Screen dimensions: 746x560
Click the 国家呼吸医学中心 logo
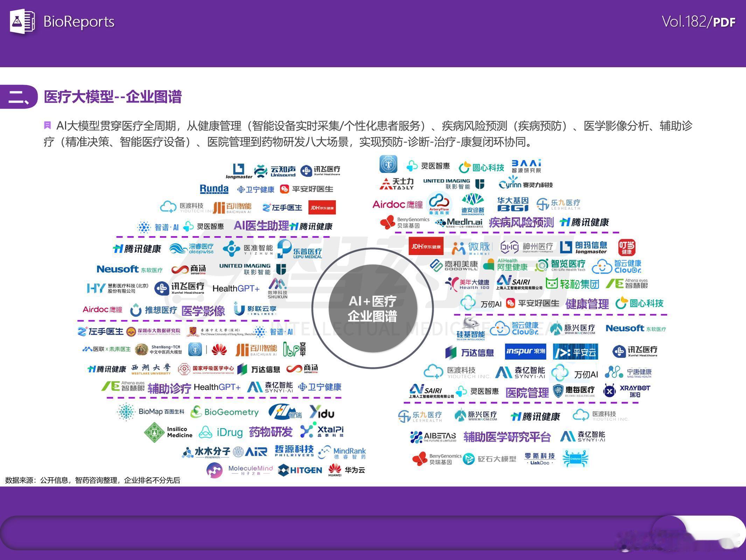point(205,369)
